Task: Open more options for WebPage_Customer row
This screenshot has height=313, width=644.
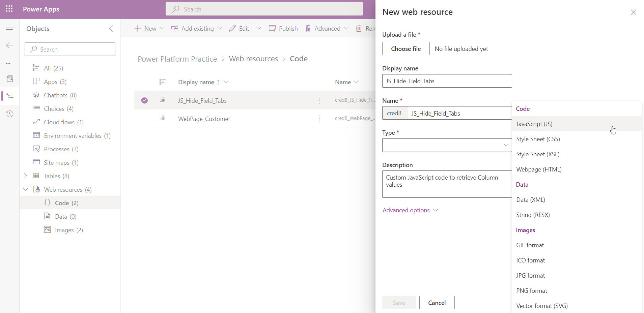Action: (x=320, y=119)
